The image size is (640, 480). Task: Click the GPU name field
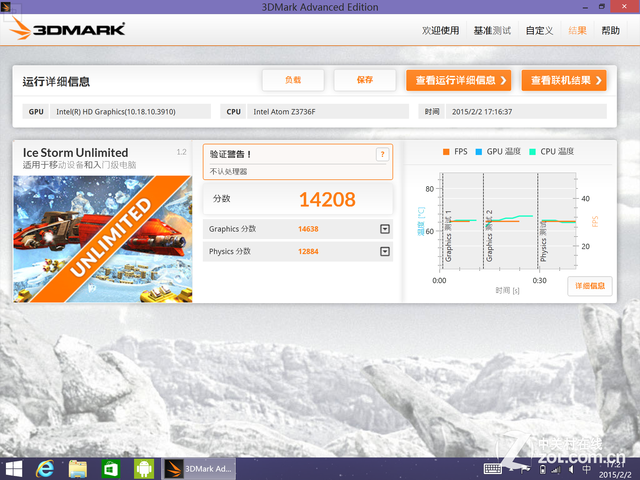pyautogui.click(x=130, y=111)
